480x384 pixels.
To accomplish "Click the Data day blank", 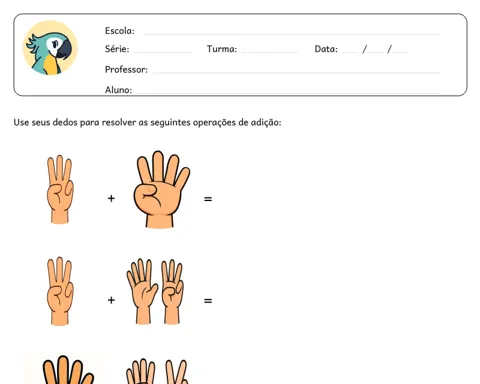I will click(350, 52).
